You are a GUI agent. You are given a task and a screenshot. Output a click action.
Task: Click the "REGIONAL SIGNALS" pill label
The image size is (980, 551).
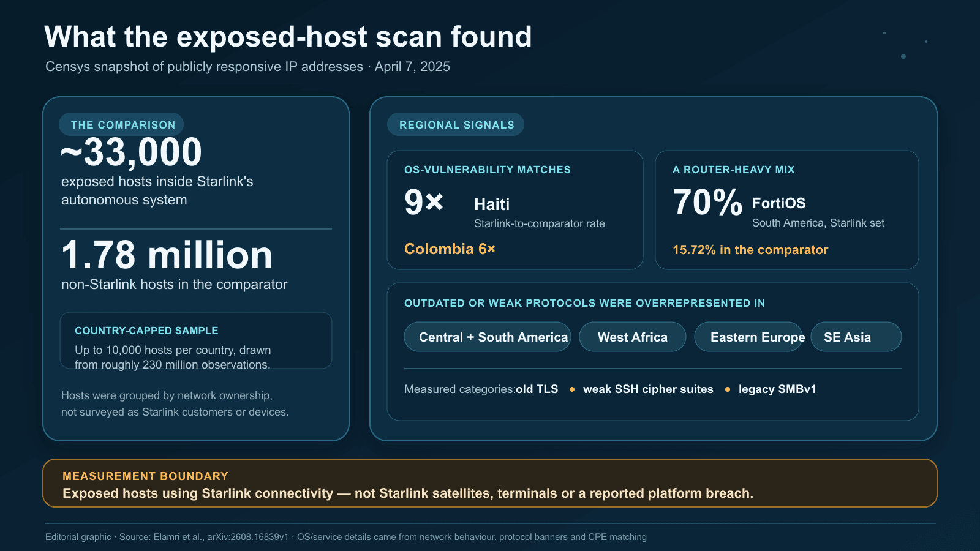(456, 125)
